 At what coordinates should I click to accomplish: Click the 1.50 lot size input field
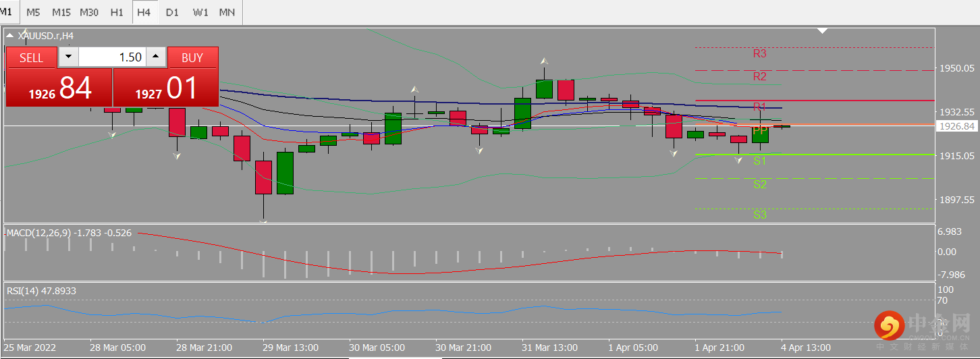coord(112,57)
